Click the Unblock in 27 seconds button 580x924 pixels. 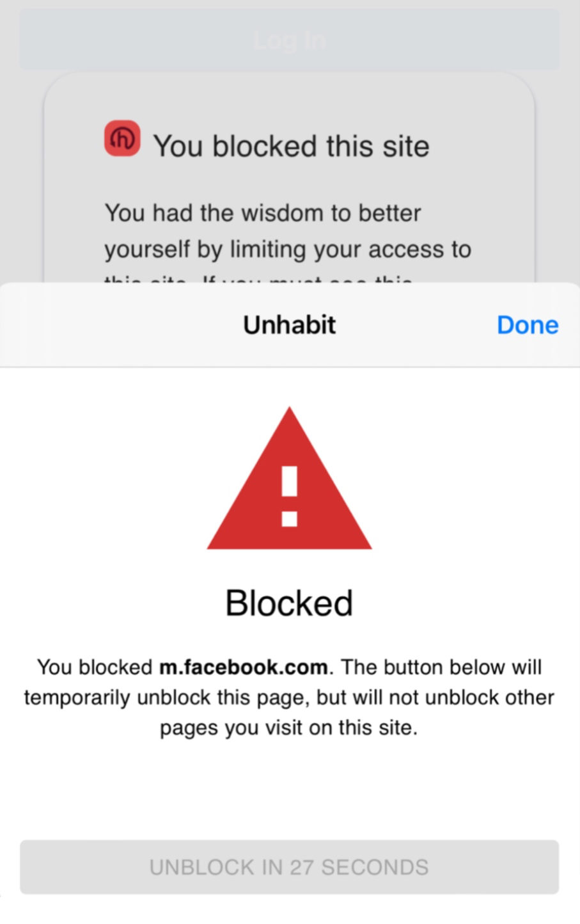coord(289,867)
